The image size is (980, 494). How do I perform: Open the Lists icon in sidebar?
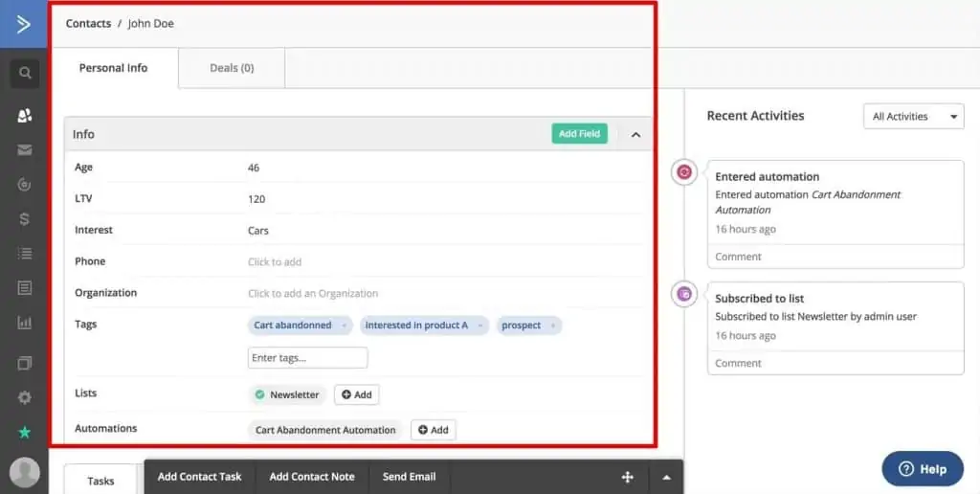(x=24, y=254)
